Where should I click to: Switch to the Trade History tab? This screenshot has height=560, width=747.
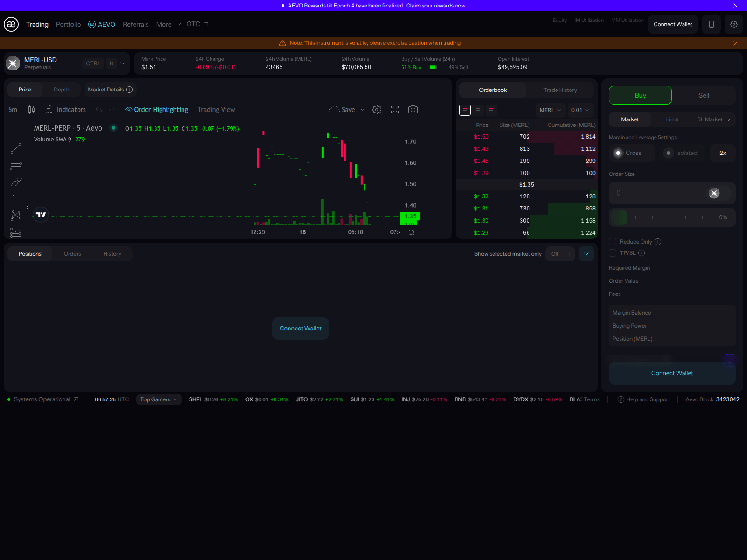coord(560,90)
